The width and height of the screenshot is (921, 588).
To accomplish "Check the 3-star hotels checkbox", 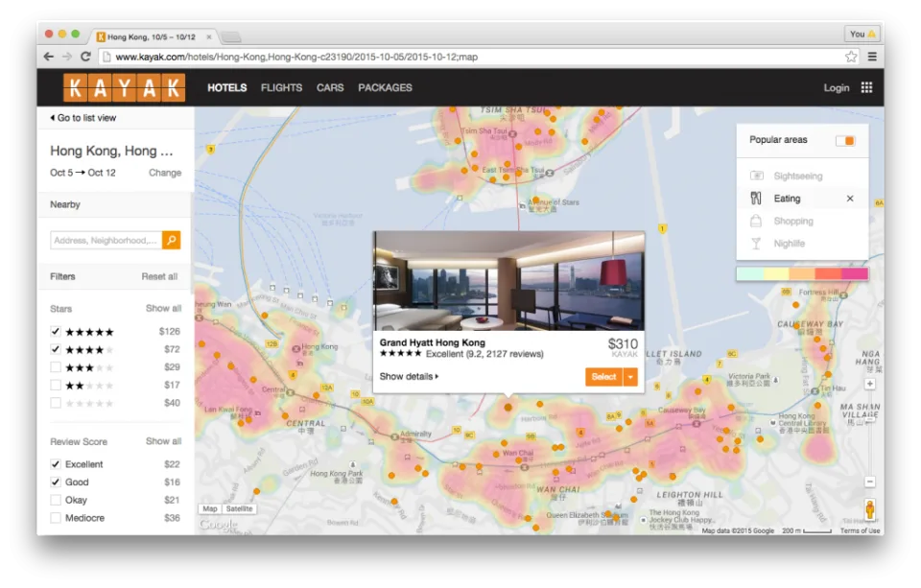I will coord(56,367).
